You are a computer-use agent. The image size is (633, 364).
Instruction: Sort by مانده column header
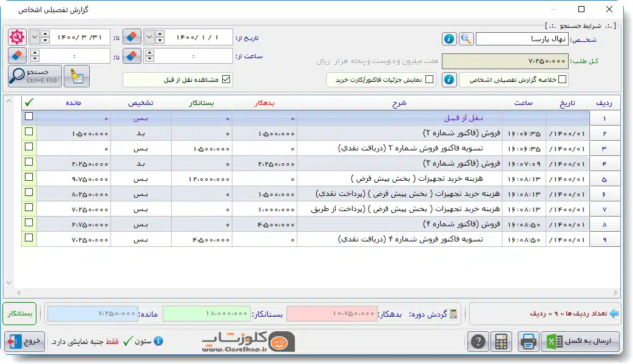coord(73,103)
